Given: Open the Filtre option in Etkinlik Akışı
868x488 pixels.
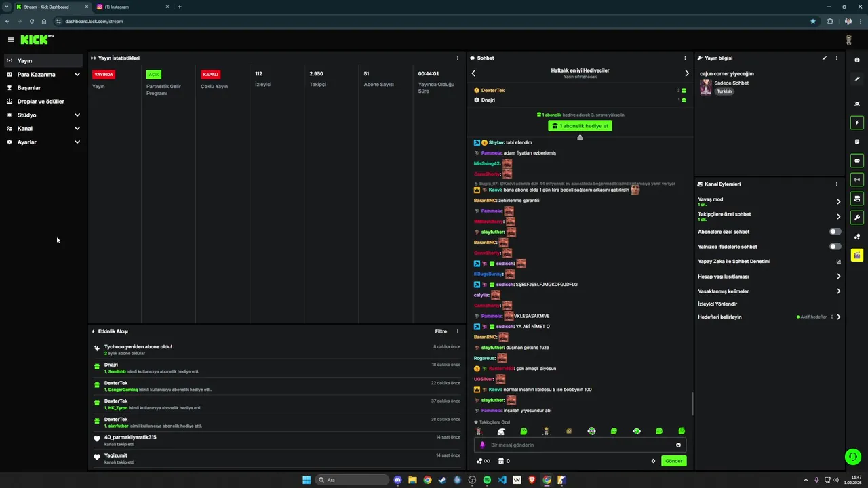Looking at the screenshot, I should 441,331.
